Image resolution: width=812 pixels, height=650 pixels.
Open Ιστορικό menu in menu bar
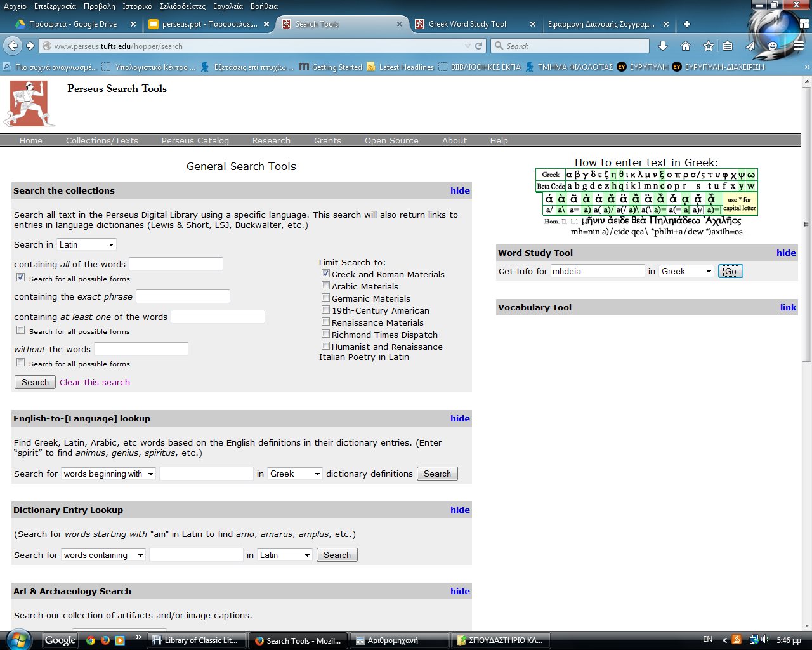[x=137, y=6]
